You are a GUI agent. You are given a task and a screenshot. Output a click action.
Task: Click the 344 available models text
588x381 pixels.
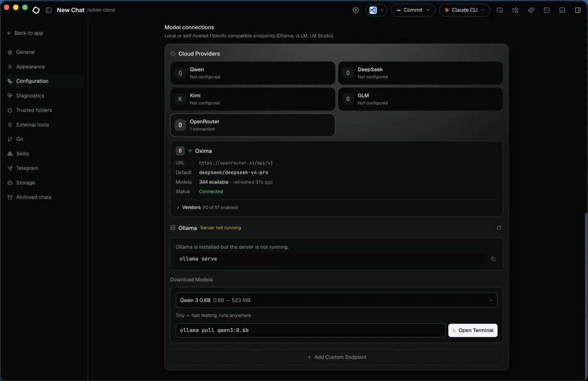pyautogui.click(x=214, y=182)
